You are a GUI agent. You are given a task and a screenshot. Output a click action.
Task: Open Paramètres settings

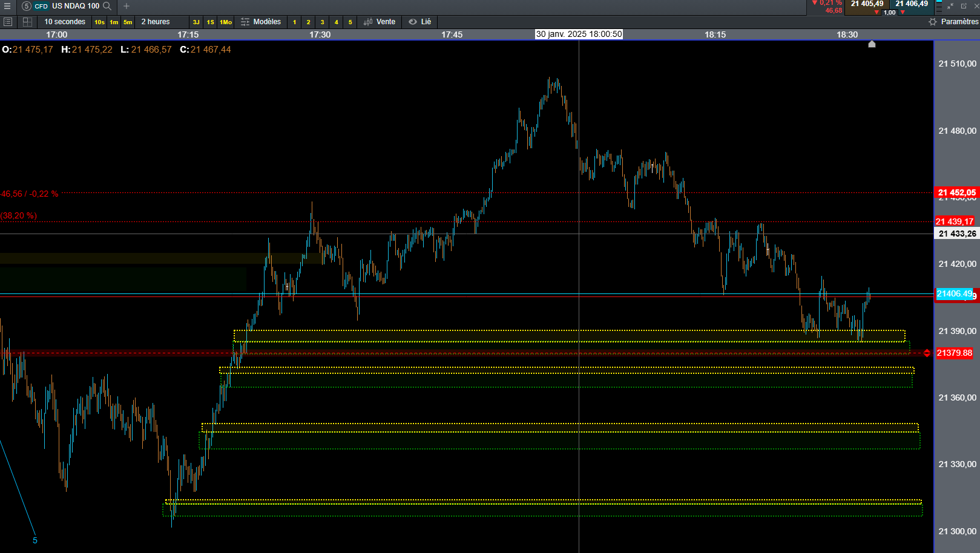click(953, 22)
